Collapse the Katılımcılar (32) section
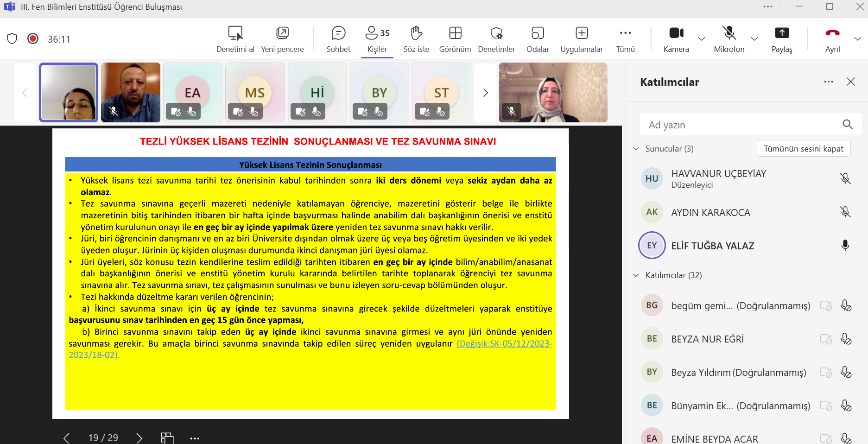The width and height of the screenshot is (868, 444). 636,275
